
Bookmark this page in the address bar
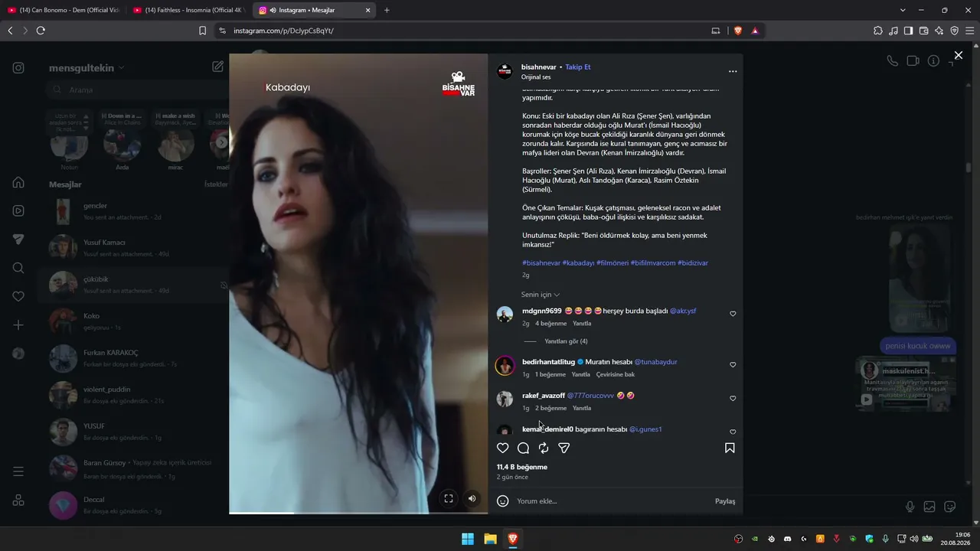[x=202, y=31]
